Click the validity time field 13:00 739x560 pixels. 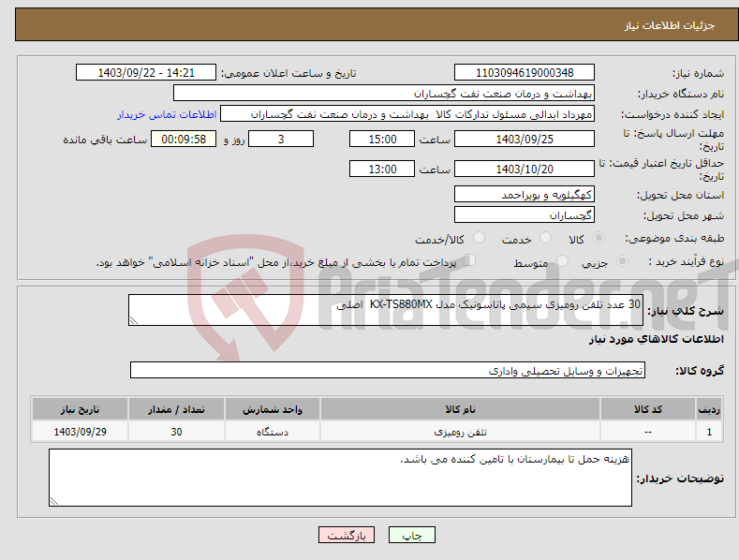[382, 169]
